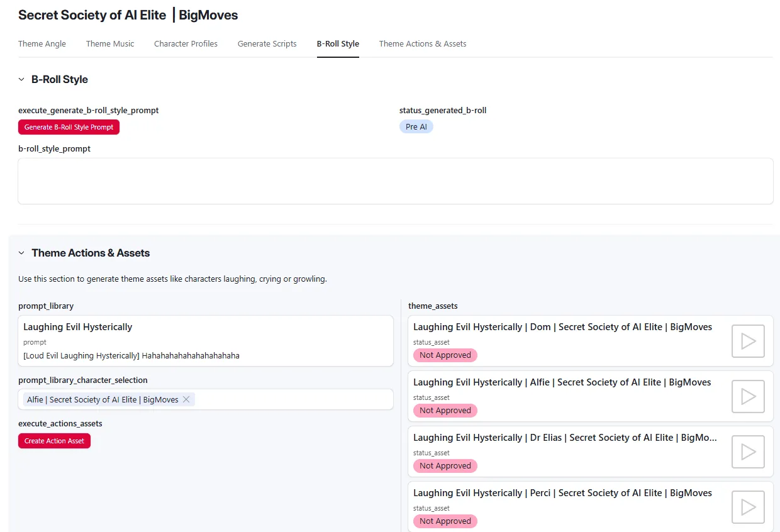Collapse the Theme Actions & Assets section
The width and height of the screenshot is (780, 532).
click(x=21, y=253)
